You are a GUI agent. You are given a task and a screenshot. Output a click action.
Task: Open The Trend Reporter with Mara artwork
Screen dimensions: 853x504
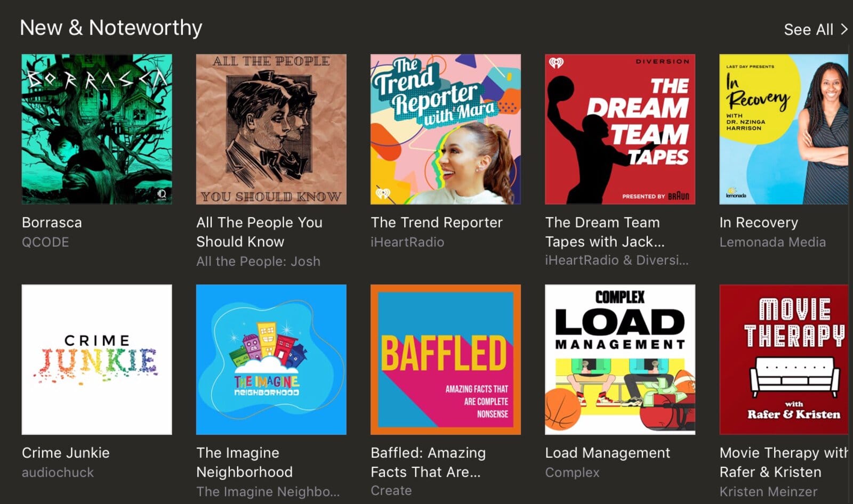445,129
